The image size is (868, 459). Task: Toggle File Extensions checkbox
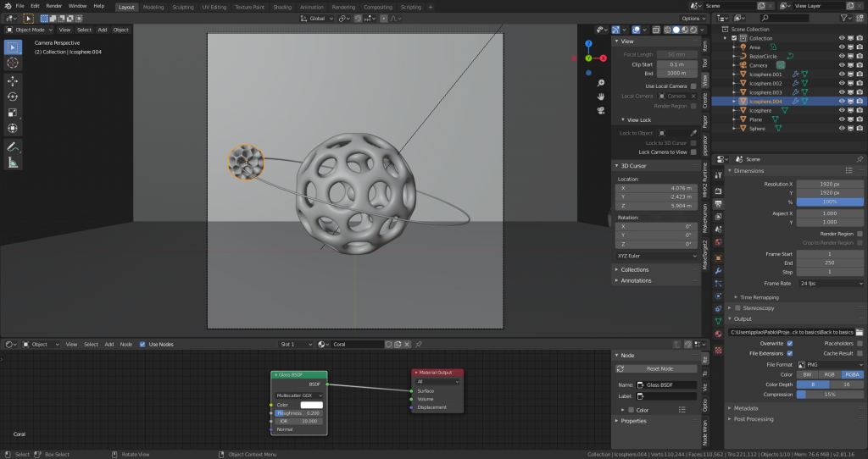click(789, 353)
